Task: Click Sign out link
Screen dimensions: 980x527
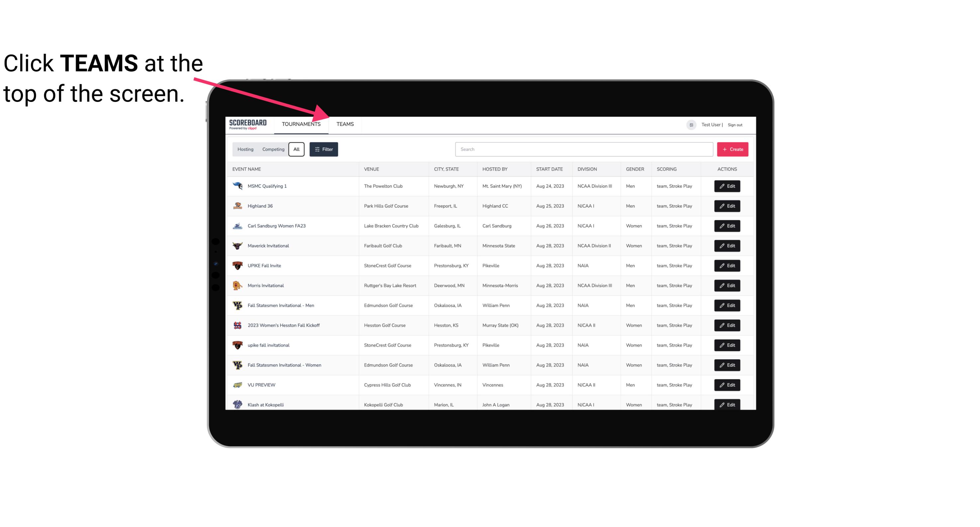Action: coord(735,125)
